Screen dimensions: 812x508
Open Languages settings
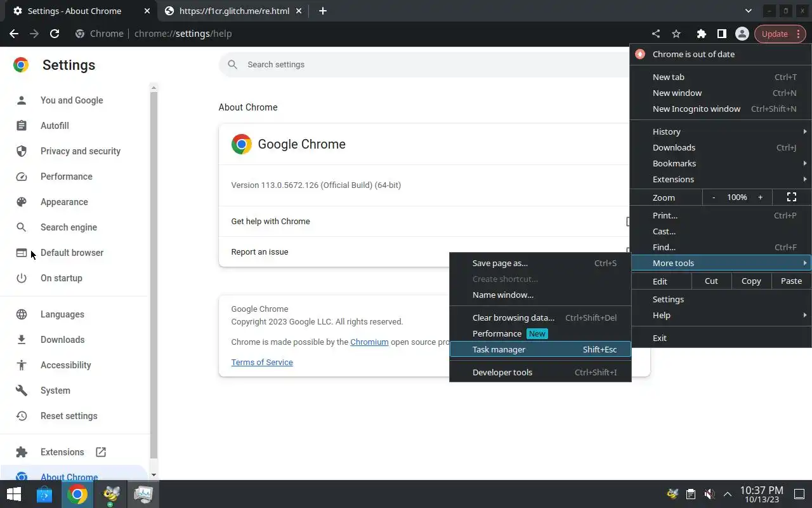(x=62, y=314)
